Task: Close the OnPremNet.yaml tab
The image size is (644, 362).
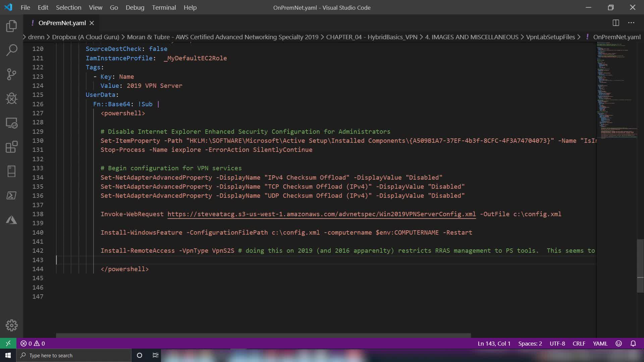Action: [92, 23]
